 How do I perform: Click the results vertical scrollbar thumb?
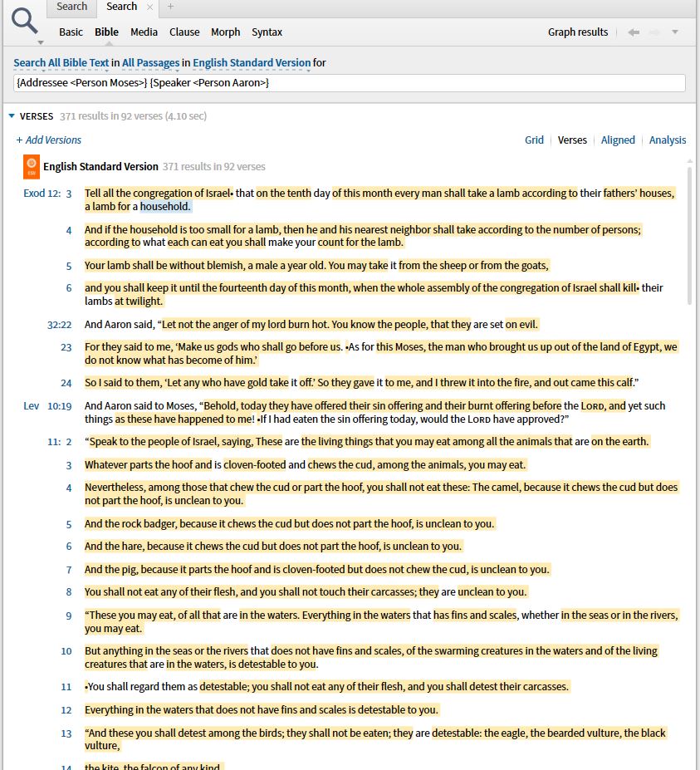tap(690, 236)
